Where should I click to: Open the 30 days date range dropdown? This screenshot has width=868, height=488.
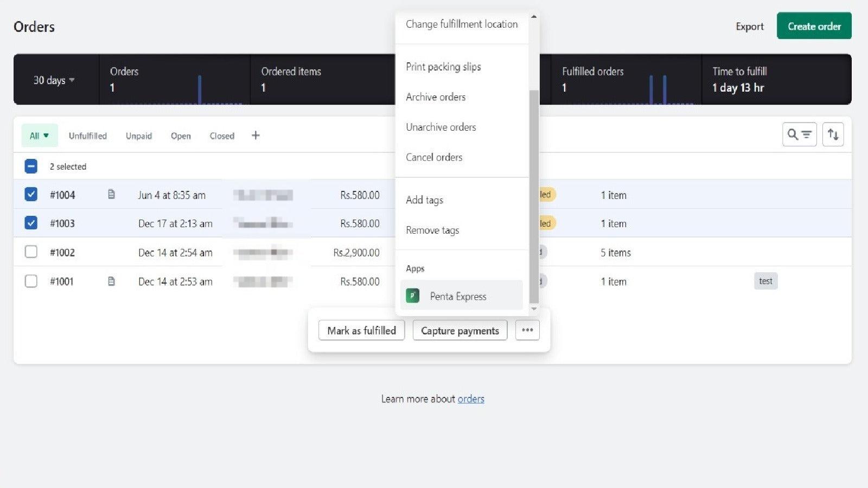coord(54,80)
